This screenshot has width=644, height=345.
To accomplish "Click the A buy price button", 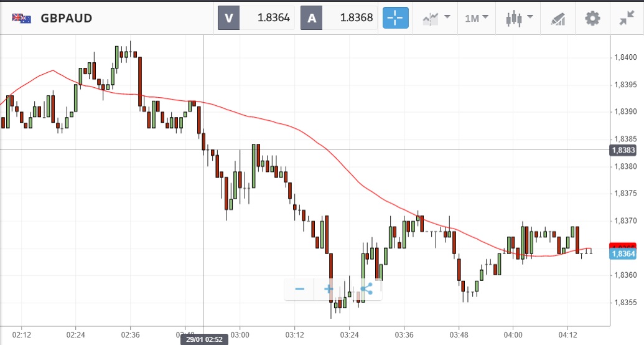I will [312, 18].
